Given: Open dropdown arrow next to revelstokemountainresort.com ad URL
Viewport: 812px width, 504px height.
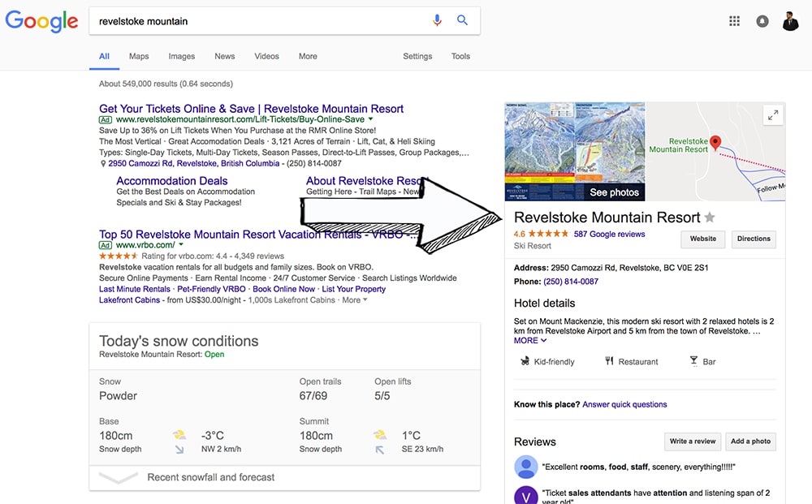Looking at the screenshot, I should pos(370,119).
